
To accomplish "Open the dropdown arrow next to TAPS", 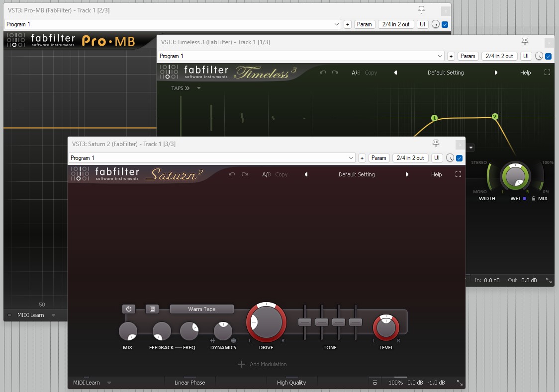I will point(199,88).
